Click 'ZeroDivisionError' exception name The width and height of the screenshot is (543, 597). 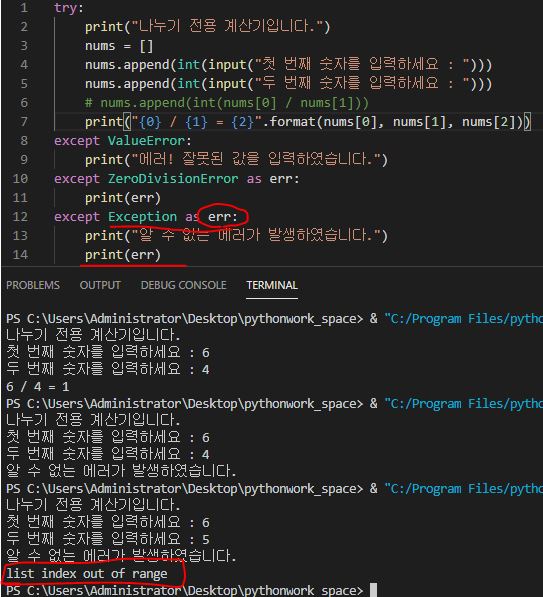point(173,179)
